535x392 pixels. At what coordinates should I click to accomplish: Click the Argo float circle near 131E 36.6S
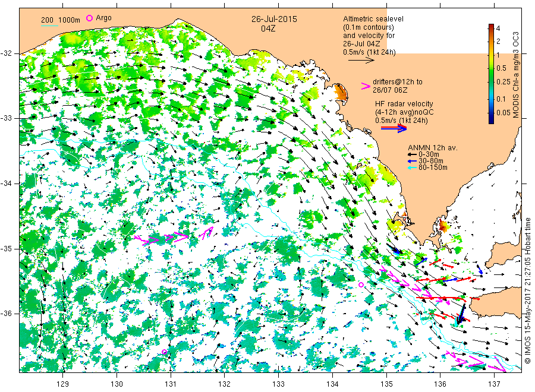164,352
